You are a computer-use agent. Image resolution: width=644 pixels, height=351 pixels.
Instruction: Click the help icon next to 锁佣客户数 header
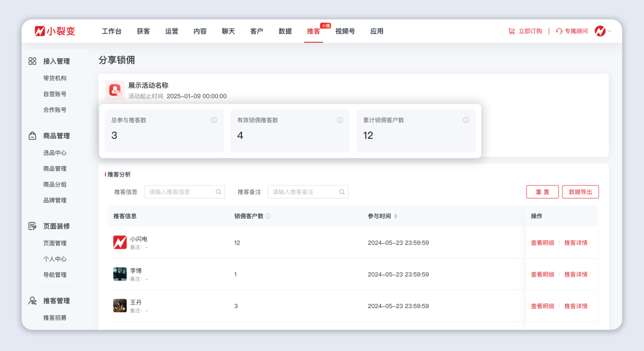pyautogui.click(x=268, y=216)
